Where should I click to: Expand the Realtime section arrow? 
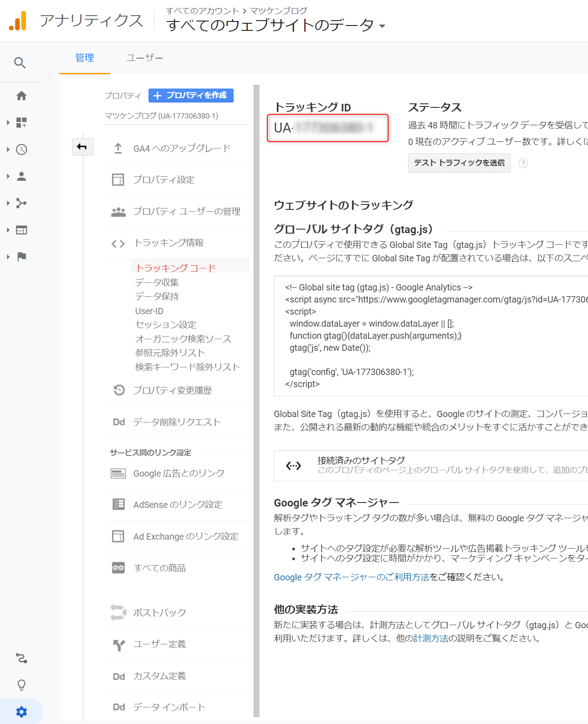pos(8,149)
